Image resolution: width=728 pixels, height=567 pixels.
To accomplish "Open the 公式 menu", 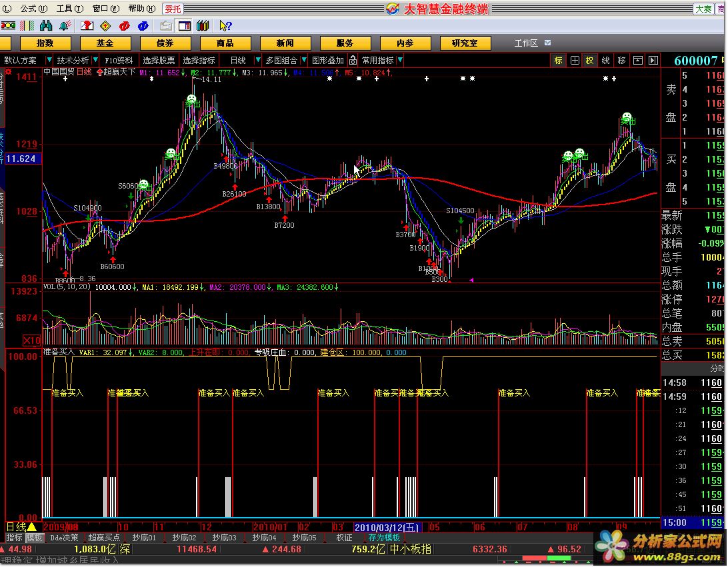I will coord(33,9).
